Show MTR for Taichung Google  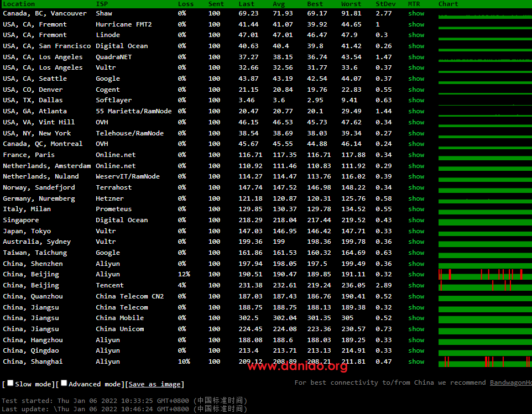click(x=416, y=253)
